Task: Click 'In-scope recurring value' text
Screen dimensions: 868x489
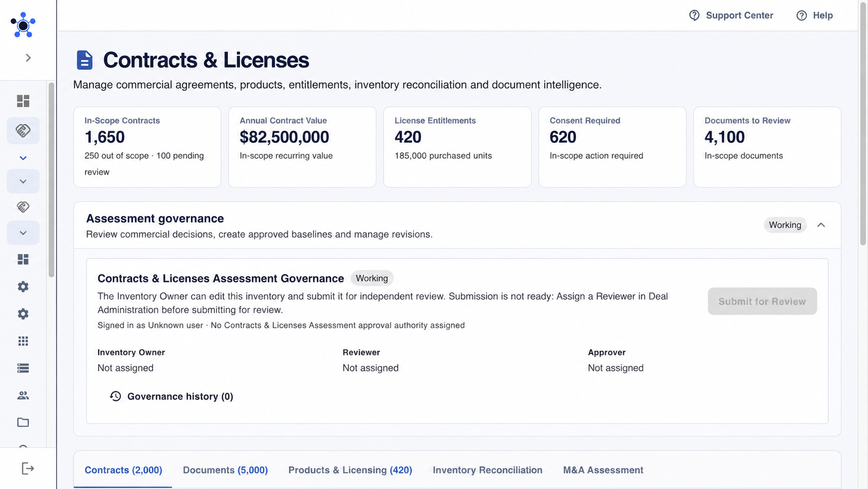Action: [x=286, y=156]
